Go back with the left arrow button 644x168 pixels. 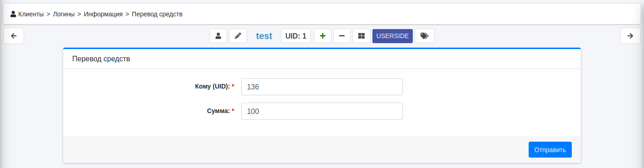pos(14,36)
